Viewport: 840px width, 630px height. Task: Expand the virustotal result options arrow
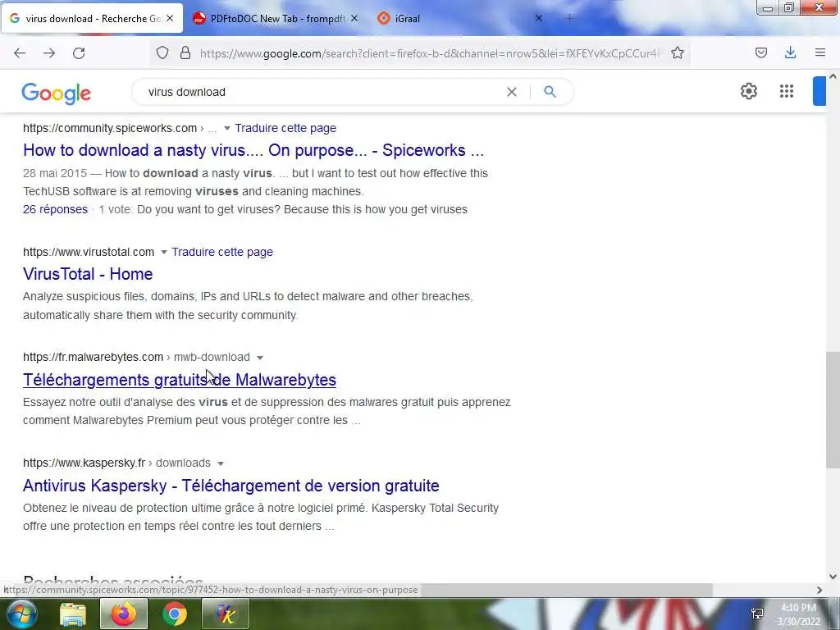point(164,253)
